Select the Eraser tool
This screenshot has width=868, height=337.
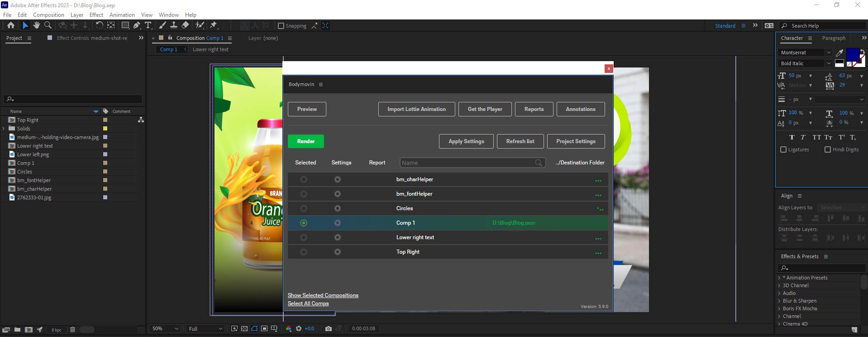(186, 25)
